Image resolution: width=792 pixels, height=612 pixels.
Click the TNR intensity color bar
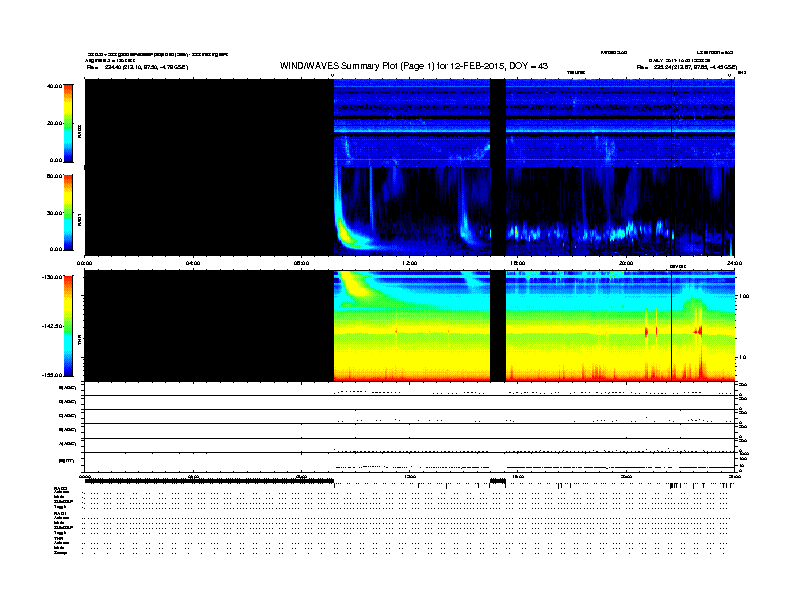(x=68, y=326)
